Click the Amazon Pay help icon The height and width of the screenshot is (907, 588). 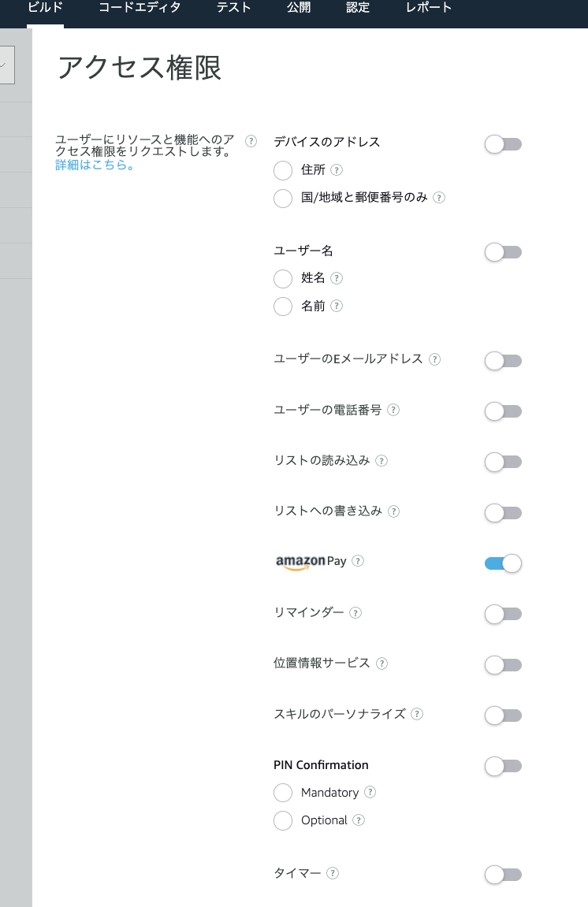[358, 562]
